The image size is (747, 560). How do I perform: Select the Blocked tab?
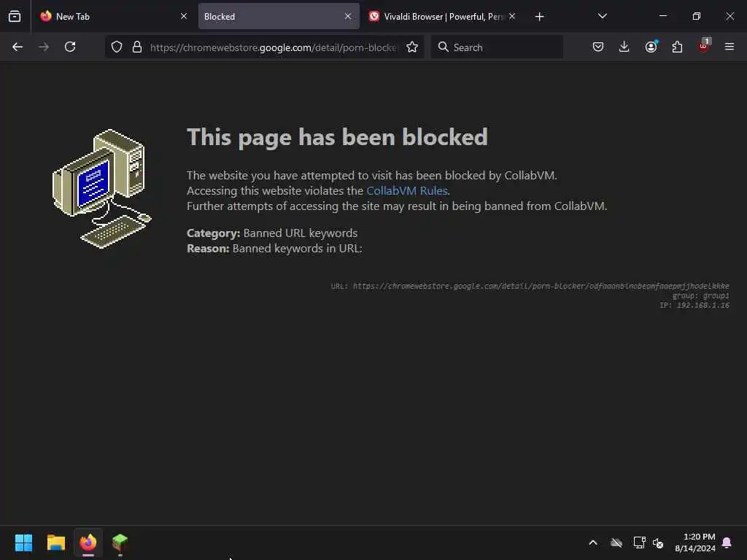[279, 16]
